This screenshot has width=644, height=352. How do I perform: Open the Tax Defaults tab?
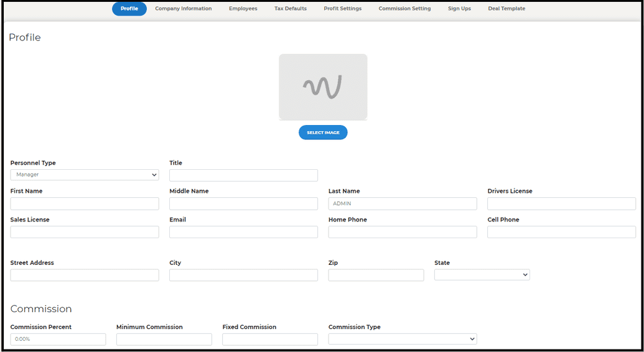pyautogui.click(x=291, y=9)
